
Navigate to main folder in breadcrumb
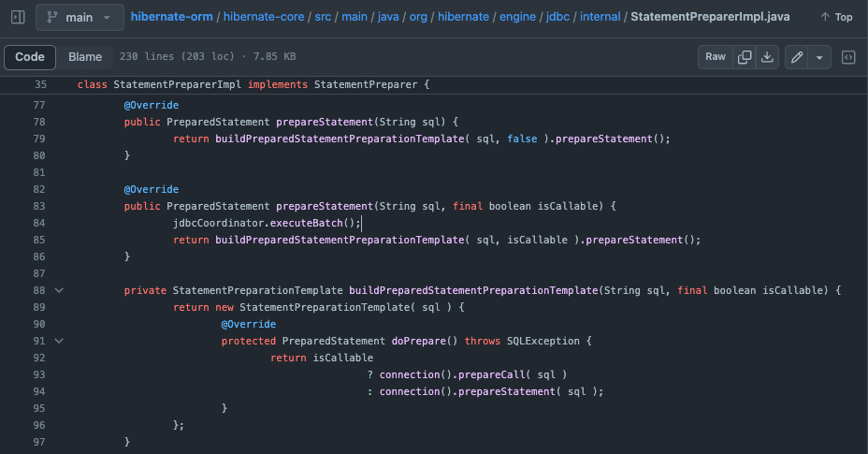(354, 17)
